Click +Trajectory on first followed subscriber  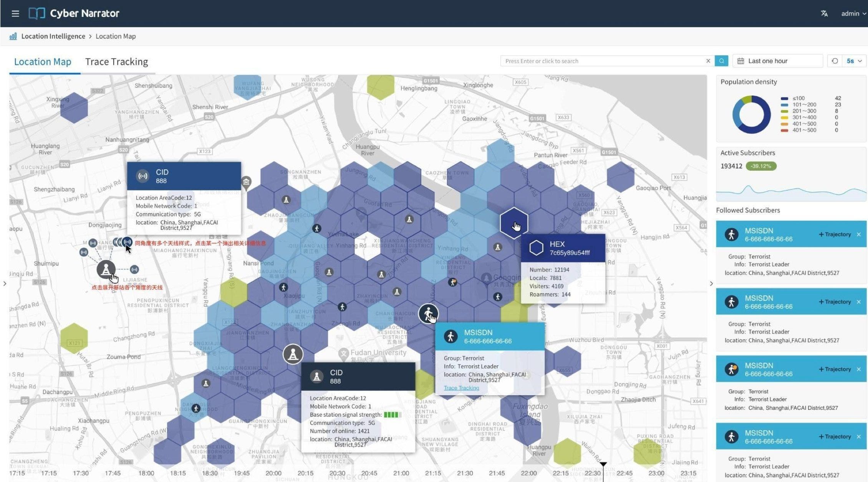click(x=835, y=234)
